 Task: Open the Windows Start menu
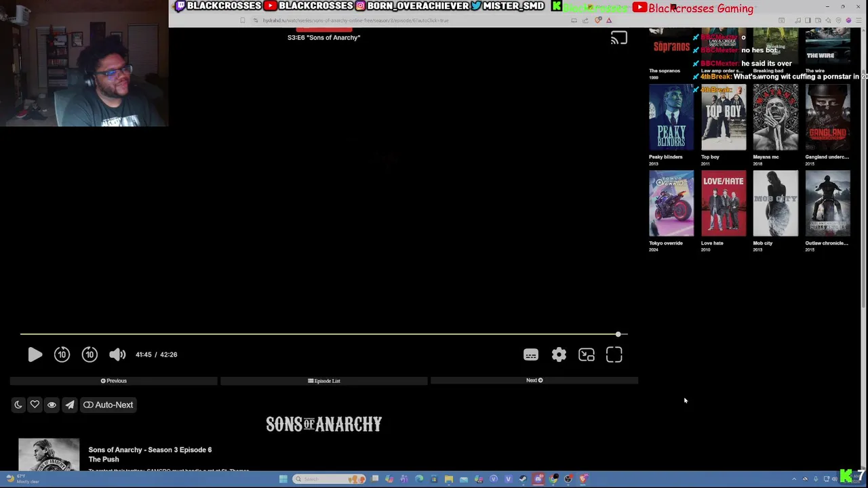coord(283,479)
